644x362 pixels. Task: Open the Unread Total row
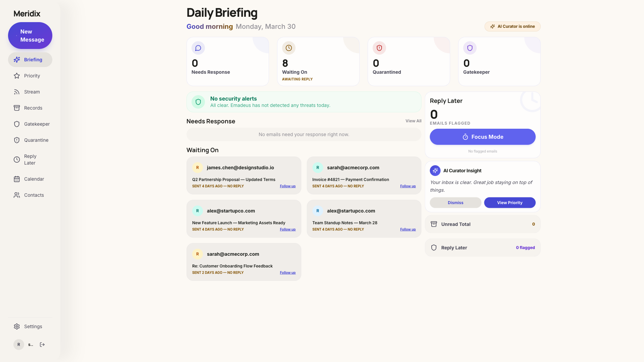(x=483, y=224)
